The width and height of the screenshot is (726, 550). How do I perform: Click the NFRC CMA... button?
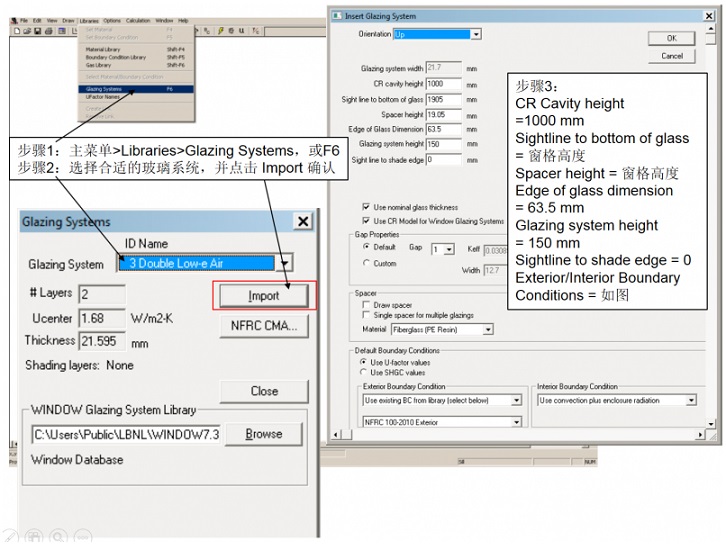coord(264,326)
